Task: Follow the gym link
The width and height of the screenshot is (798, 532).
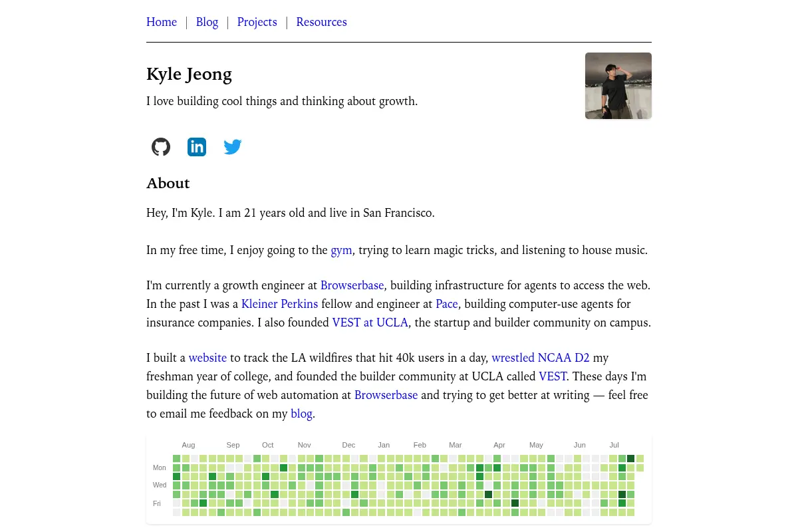Action: pos(341,251)
